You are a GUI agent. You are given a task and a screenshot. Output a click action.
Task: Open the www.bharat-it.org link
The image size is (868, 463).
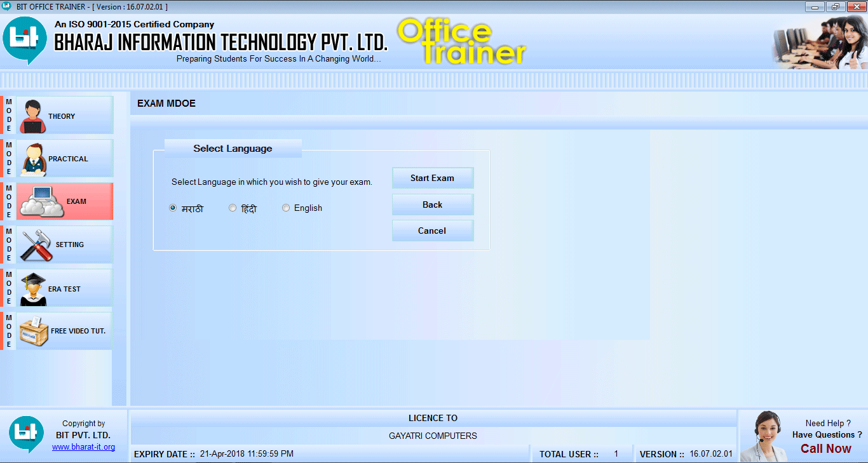point(83,447)
